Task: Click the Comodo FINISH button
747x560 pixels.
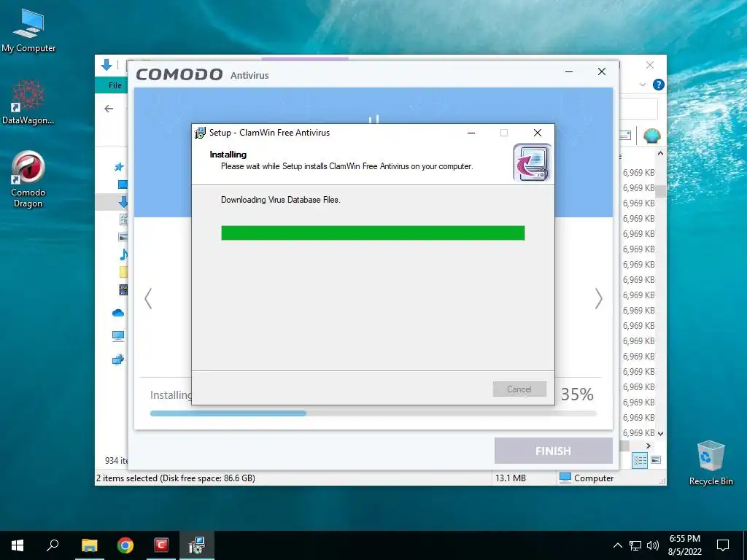Action: click(x=553, y=451)
